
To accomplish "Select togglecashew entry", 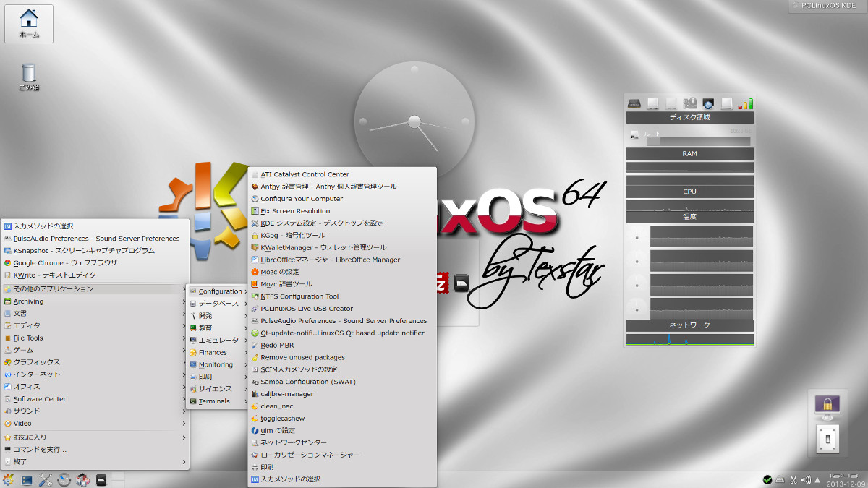I will point(342,419).
